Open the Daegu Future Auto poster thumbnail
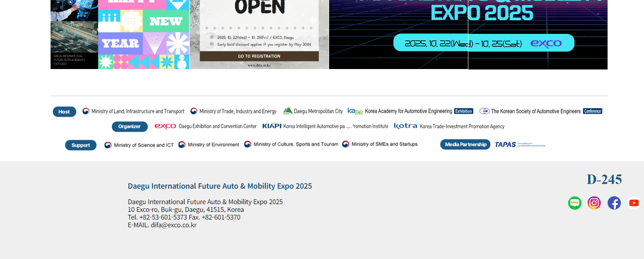This screenshot has width=644, height=259. 74,34
